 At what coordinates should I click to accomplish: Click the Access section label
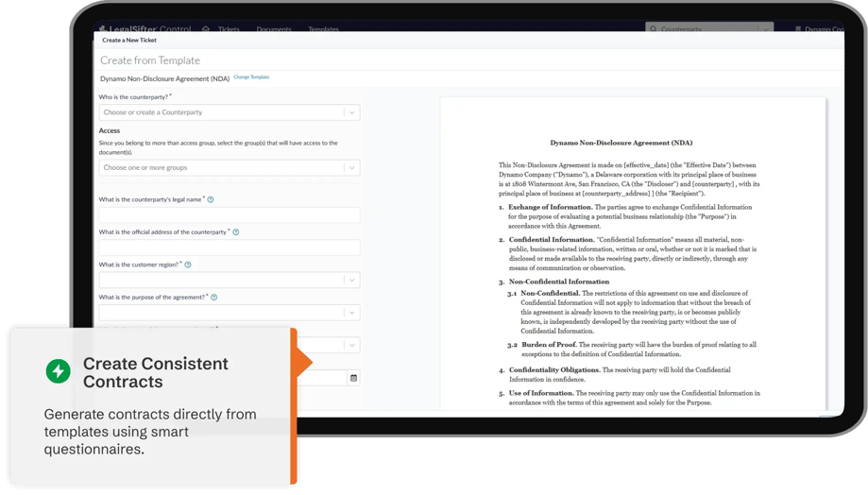110,130
